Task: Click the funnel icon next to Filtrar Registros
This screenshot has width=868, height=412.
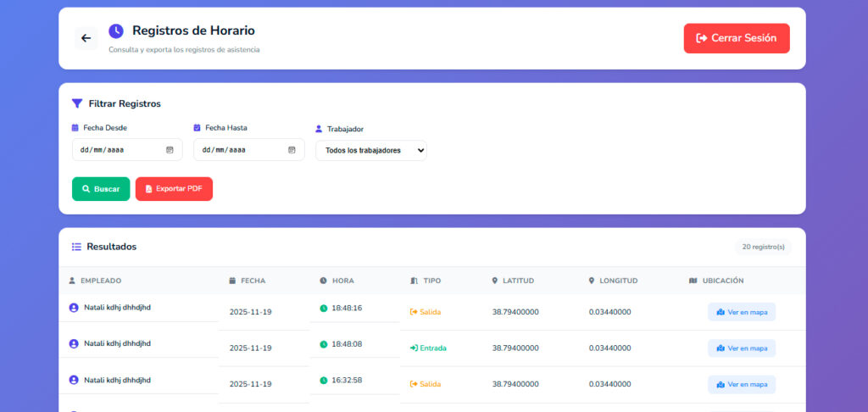Action: click(77, 103)
